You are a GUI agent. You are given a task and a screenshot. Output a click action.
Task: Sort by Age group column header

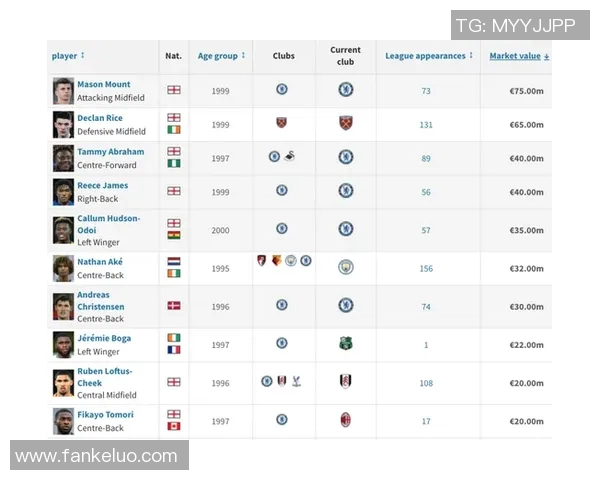[x=218, y=56]
